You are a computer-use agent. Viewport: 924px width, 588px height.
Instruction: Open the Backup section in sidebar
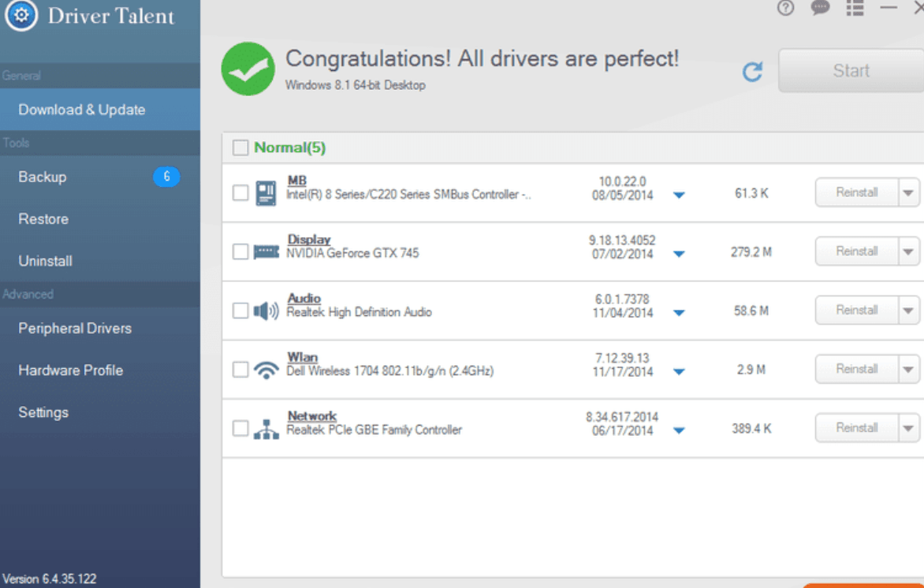click(43, 177)
